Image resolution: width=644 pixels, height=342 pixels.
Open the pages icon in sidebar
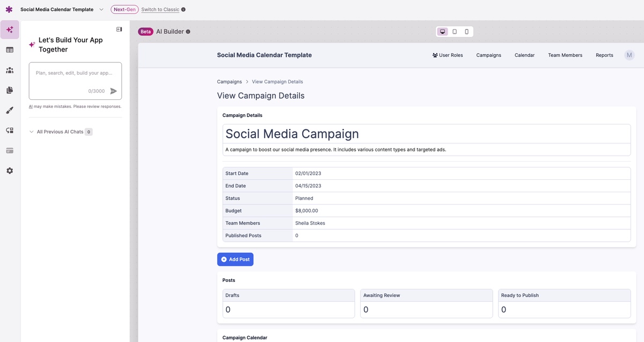click(x=10, y=90)
